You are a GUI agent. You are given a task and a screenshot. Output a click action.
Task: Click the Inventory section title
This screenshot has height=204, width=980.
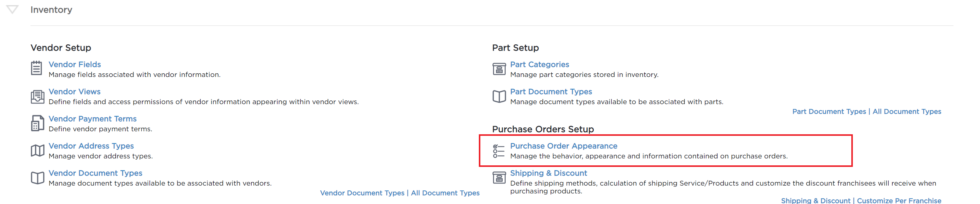(51, 10)
